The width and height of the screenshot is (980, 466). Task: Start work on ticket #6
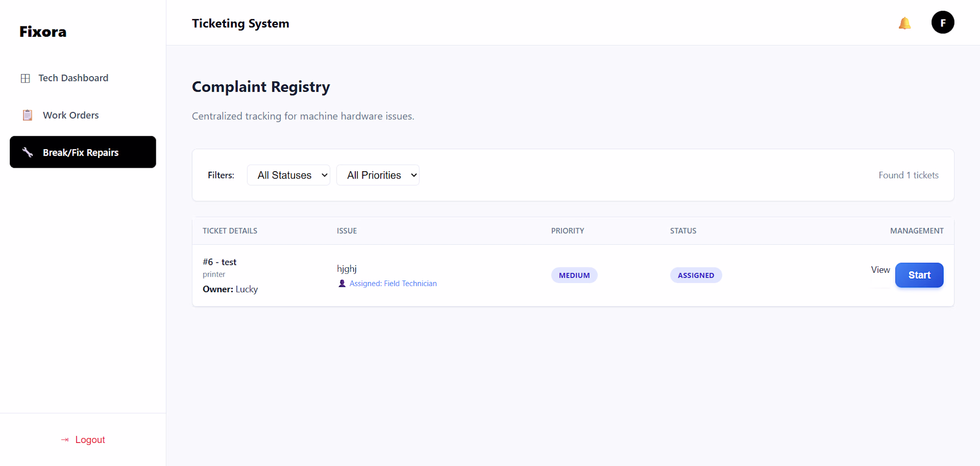[x=919, y=275]
